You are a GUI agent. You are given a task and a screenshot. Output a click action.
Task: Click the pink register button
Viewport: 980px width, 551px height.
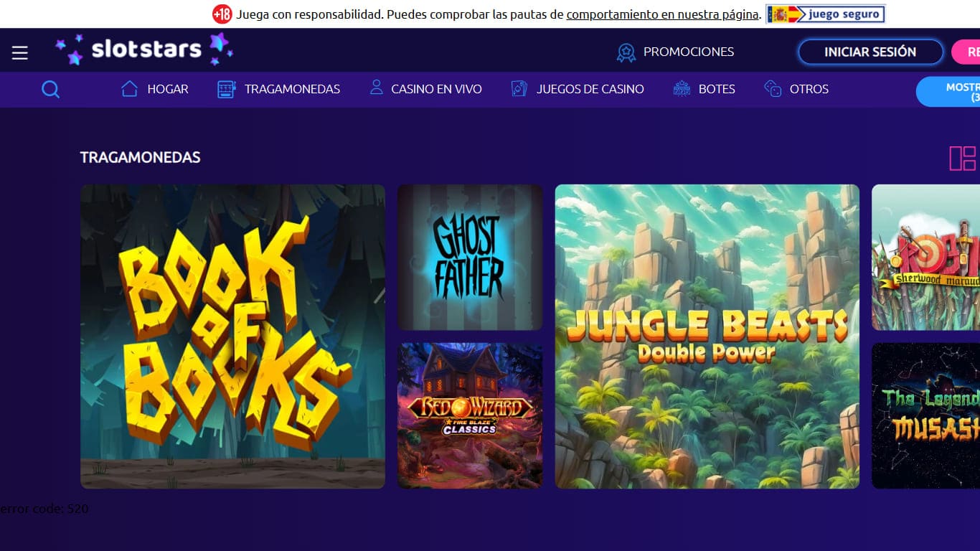pyautogui.click(x=966, y=52)
